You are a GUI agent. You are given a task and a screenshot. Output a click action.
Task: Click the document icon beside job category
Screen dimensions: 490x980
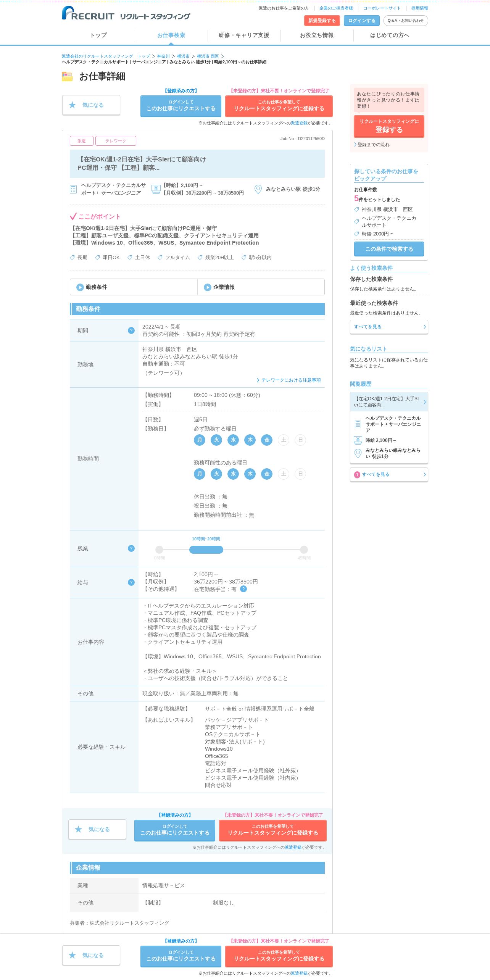point(73,189)
